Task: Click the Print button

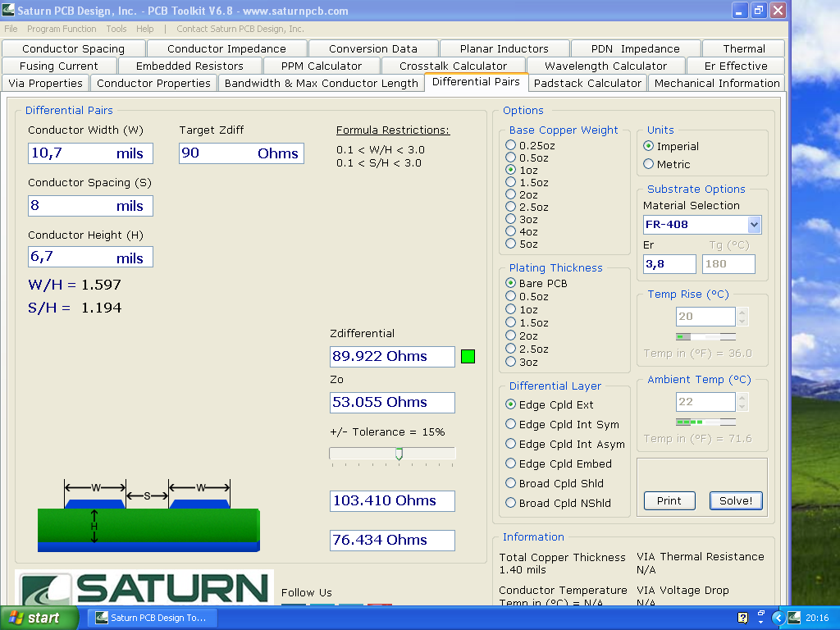Action: pos(669,500)
